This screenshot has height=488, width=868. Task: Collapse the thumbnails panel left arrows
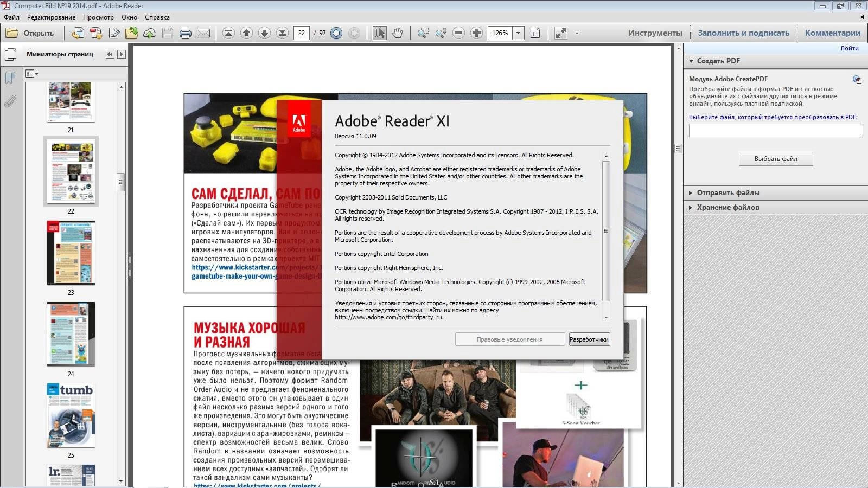pyautogui.click(x=110, y=54)
